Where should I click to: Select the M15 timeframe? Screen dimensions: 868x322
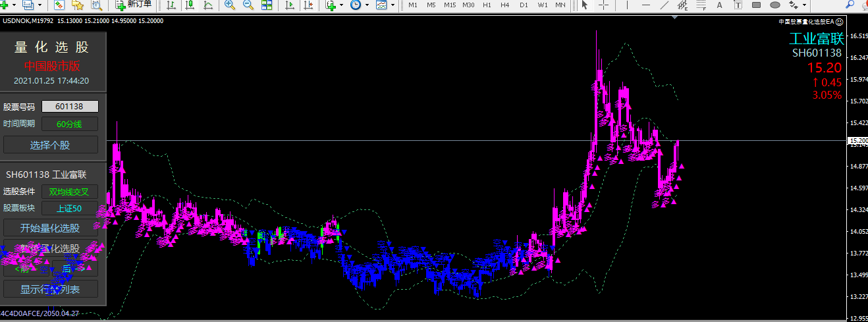450,5
